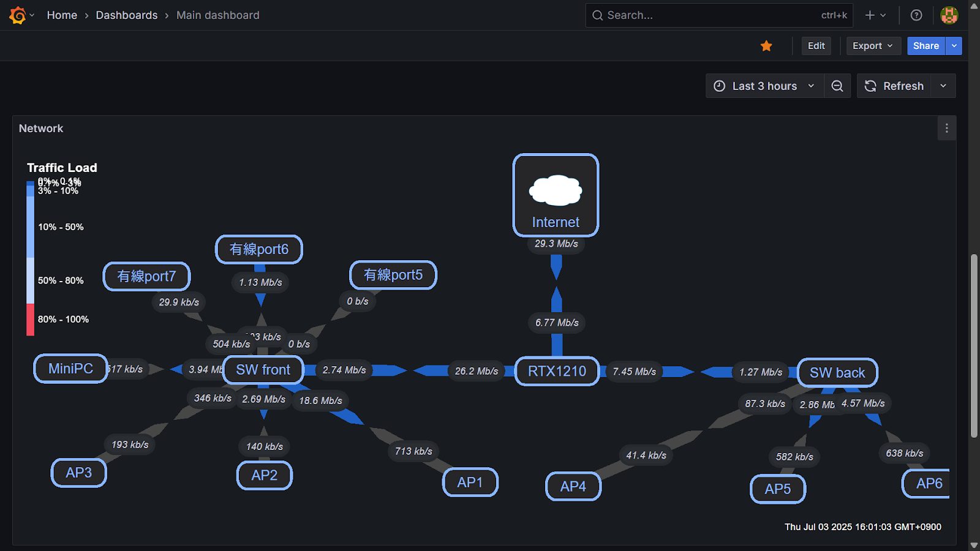
Task: Open the user profile avatar
Action: [949, 15]
